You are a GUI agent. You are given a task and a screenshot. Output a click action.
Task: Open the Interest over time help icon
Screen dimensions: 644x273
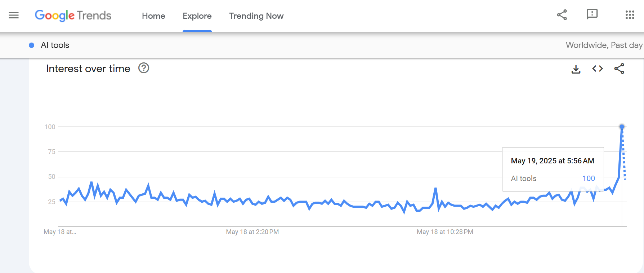click(143, 68)
